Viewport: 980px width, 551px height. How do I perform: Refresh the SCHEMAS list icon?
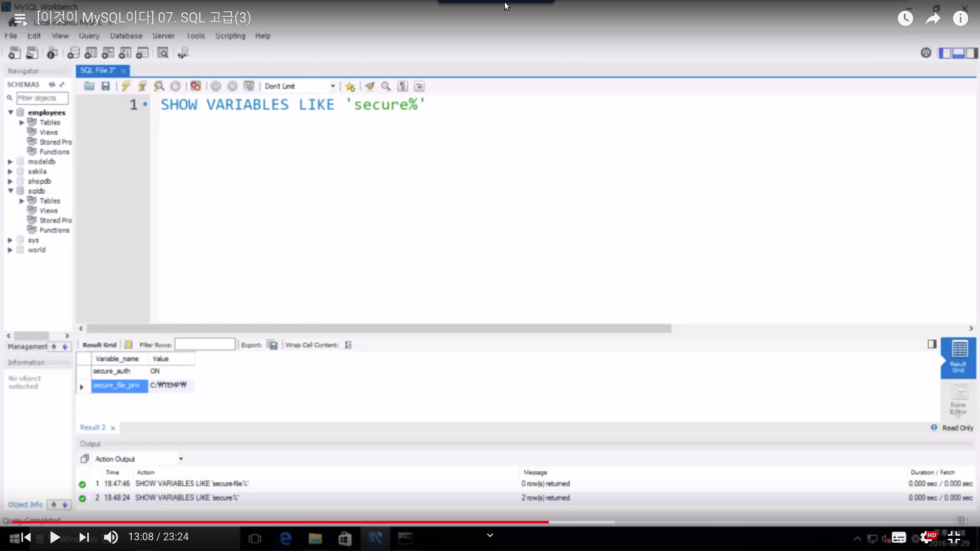(52, 84)
